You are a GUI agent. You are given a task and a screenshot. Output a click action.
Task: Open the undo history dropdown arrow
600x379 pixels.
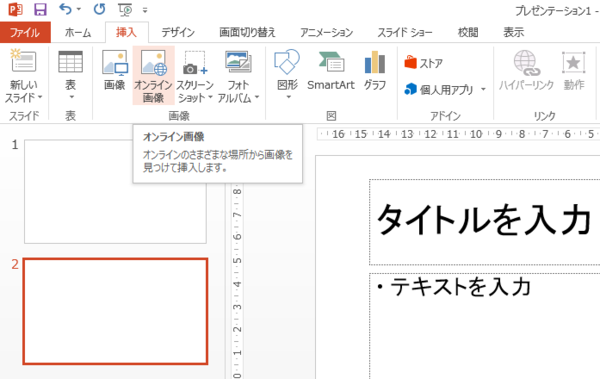point(79,9)
